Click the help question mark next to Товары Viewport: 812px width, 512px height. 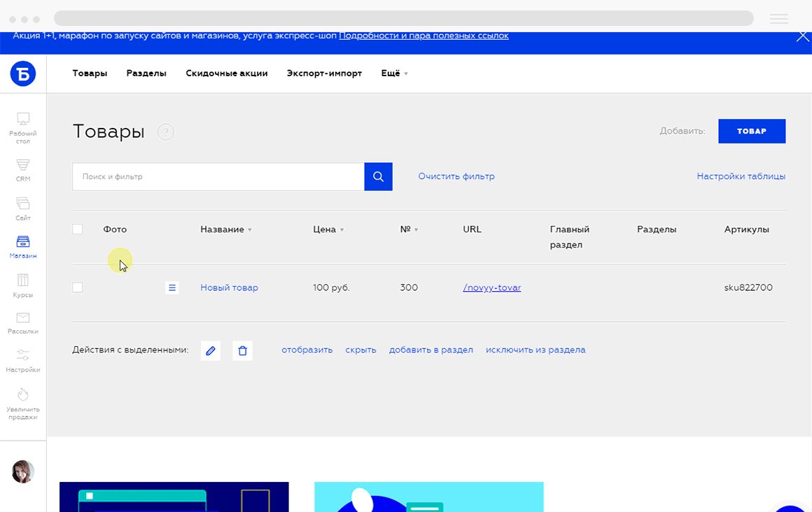click(x=166, y=131)
